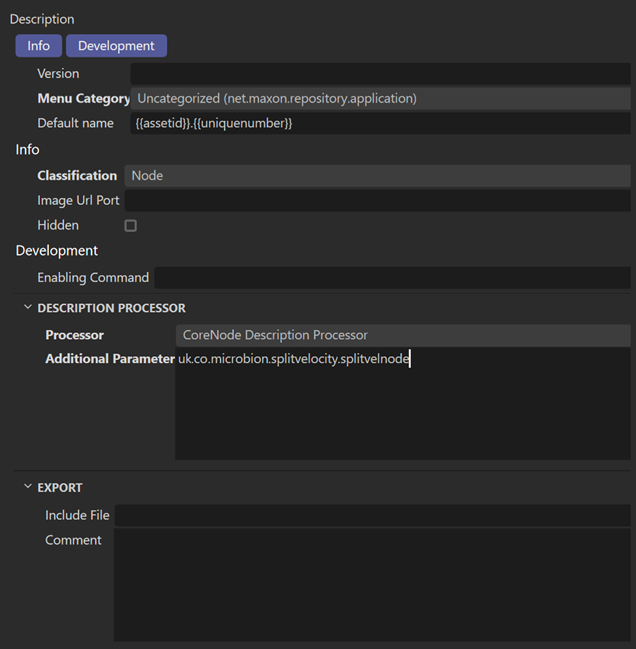
Task: Click inside the Additional Parameter text area
Action: click(402, 410)
